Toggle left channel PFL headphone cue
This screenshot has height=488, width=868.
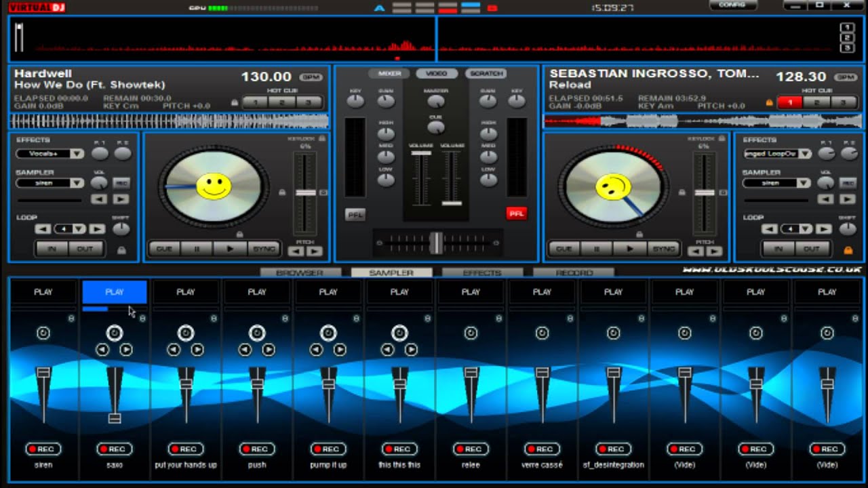tap(355, 214)
